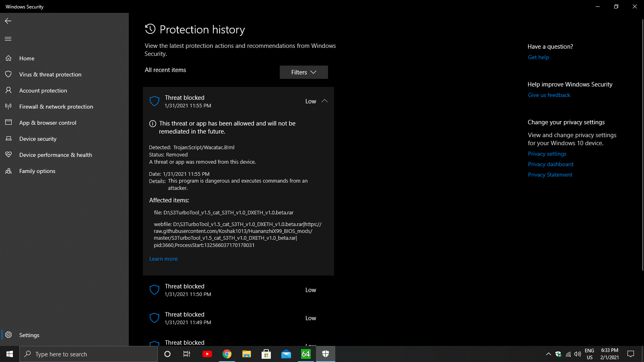Open the clock showing 6:33 PM
This screenshot has height=362, width=644.
(x=609, y=354)
